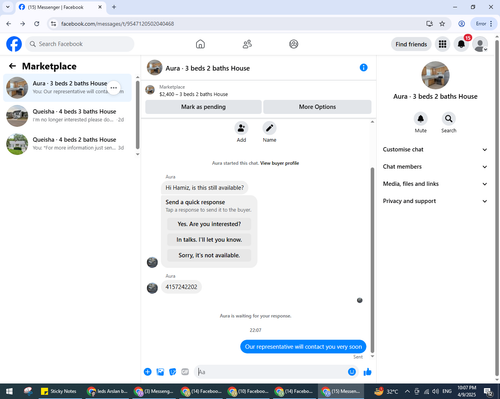This screenshot has height=399, width=500.
Task: Choose a sticker from the composer
Action: (x=173, y=372)
